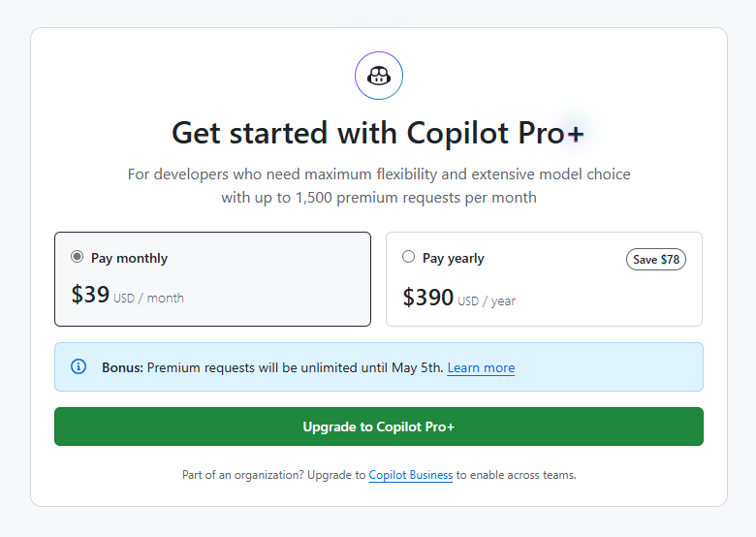Screen dimensions: 756x537
Task: Click the USD / year unit label
Action: (487, 300)
